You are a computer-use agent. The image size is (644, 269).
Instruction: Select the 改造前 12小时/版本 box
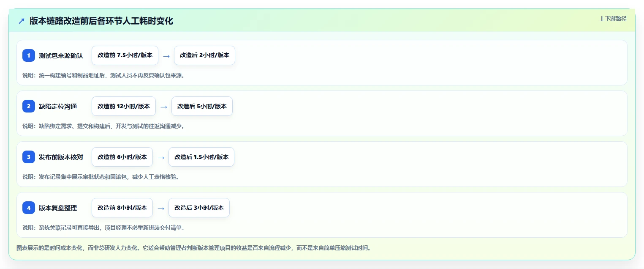click(124, 106)
